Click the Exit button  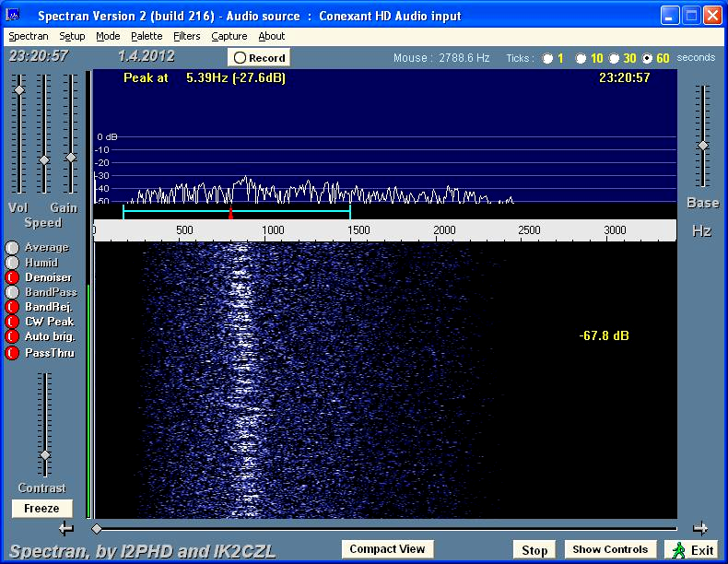tap(692, 550)
